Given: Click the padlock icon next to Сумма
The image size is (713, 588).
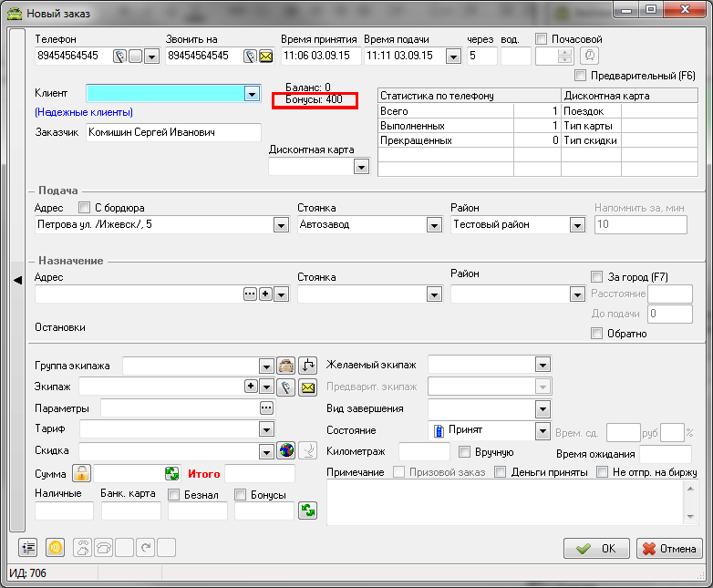Looking at the screenshot, I should tap(82, 473).
